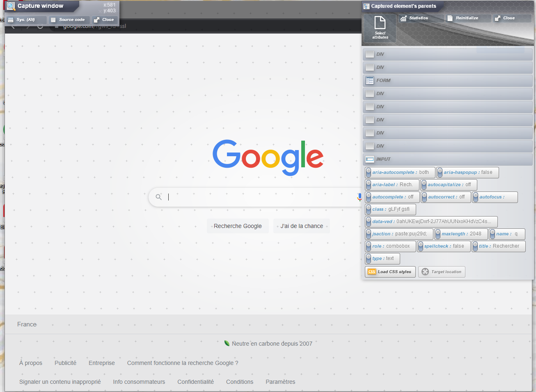This screenshot has height=392, width=536.
Task: Open the Conditions footer link
Action: [240, 382]
